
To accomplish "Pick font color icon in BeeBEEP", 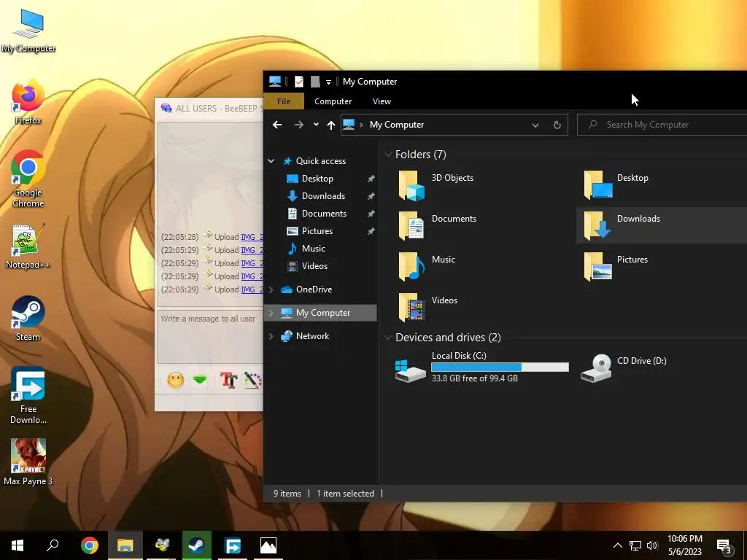I will tap(253, 380).
